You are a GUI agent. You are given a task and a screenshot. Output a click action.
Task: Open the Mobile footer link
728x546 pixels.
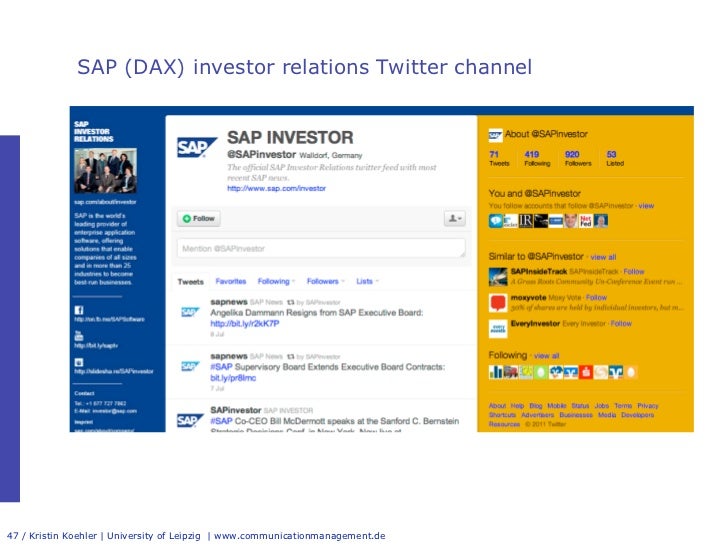pos(557,406)
